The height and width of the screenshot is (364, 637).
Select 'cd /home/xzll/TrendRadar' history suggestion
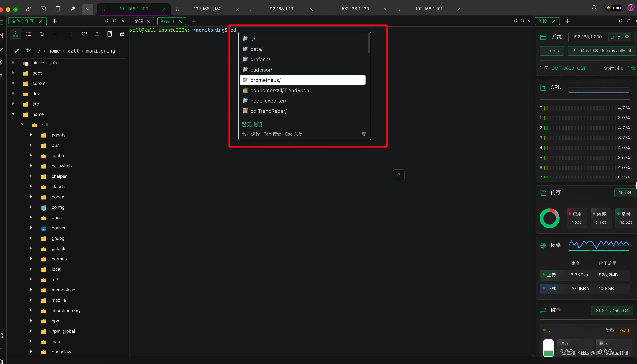coord(303,90)
